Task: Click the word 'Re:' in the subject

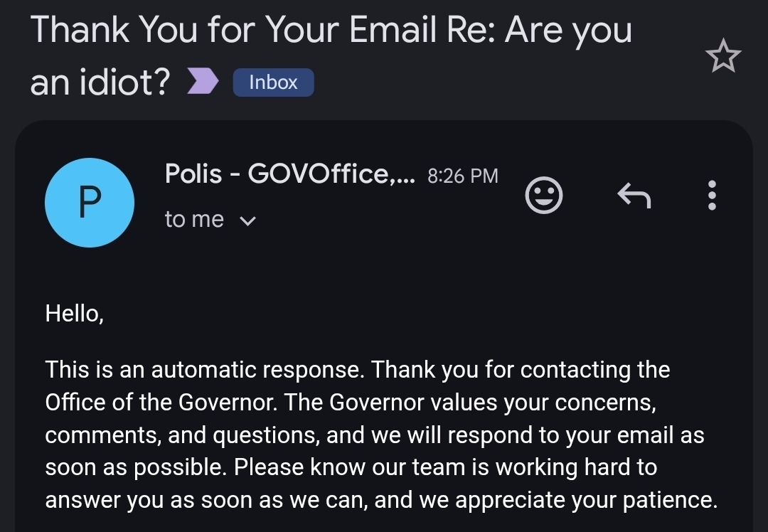Action: (x=471, y=30)
